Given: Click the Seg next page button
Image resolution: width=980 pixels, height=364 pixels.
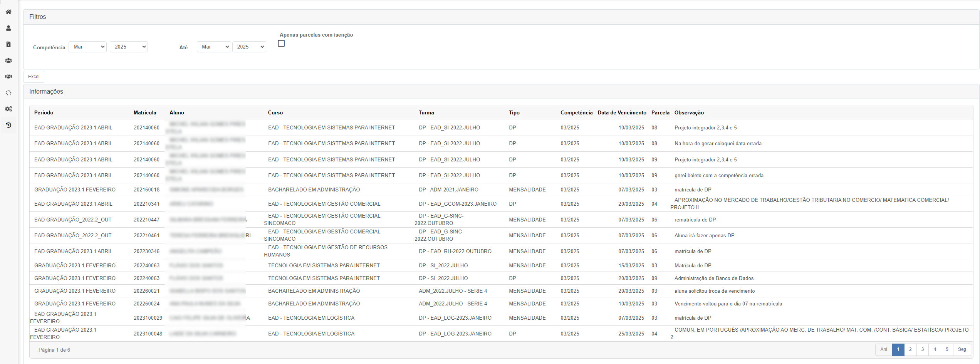Looking at the screenshot, I should [x=962, y=349].
